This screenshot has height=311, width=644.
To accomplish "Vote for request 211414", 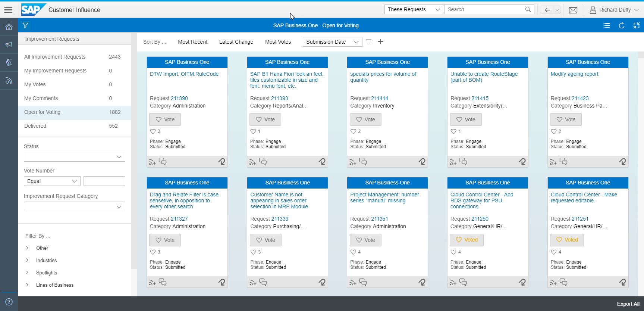I will click(365, 119).
